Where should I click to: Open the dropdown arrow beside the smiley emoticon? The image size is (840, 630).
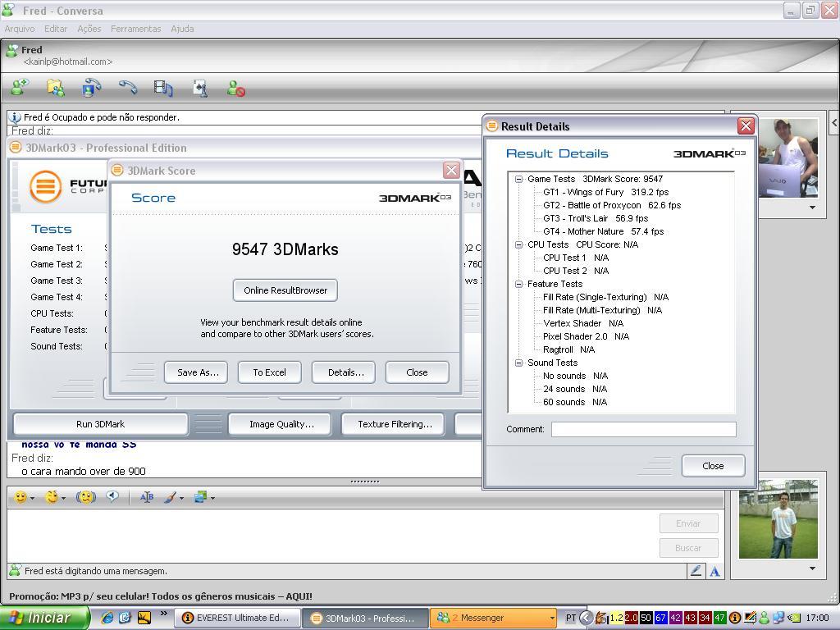pos(33,498)
